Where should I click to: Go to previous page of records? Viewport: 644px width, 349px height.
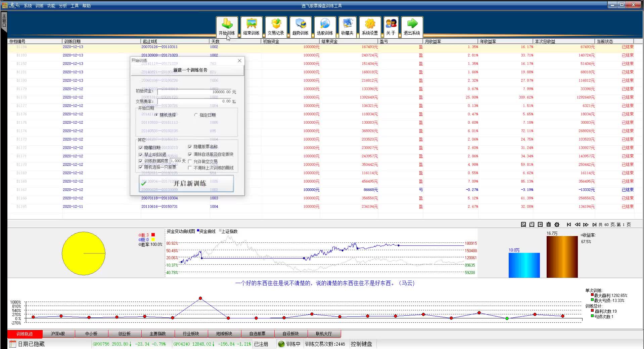578,225
